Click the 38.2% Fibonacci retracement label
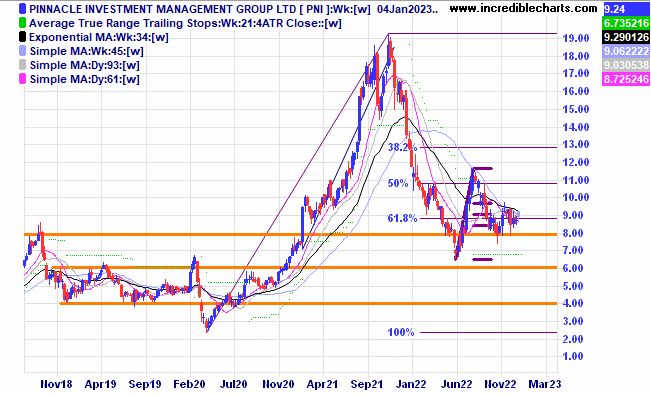Image resolution: width=651 pixels, height=395 pixels. click(x=402, y=147)
